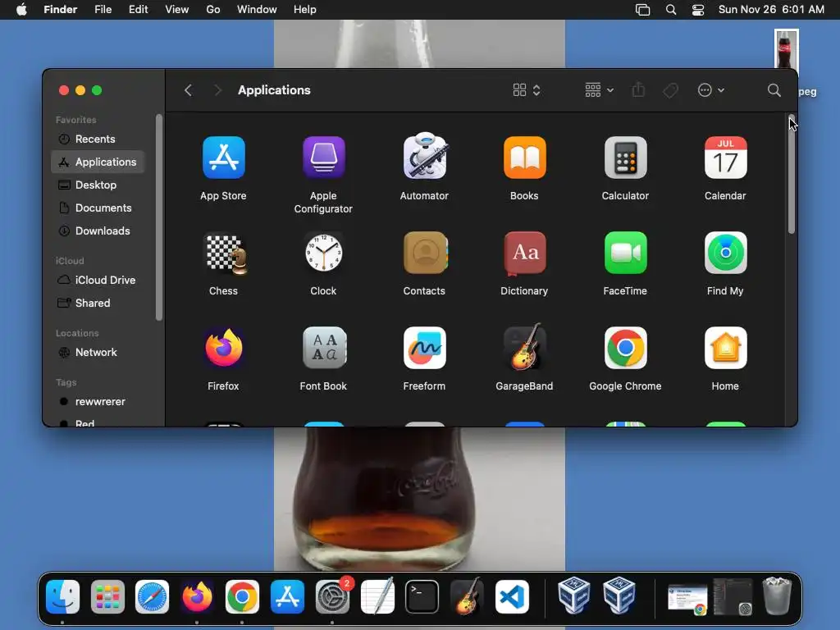840x630 pixels.
Task: Open the App Store application icon
Action: tap(223, 157)
